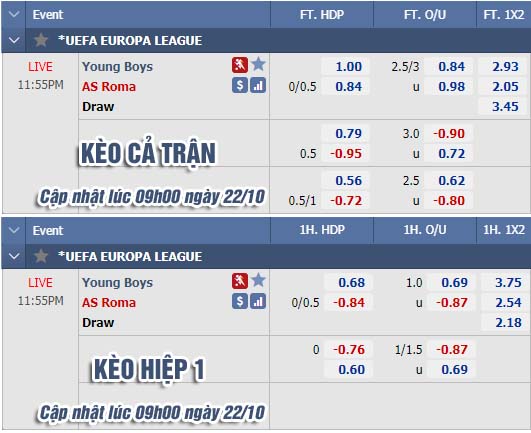Collapse the upper Event header chevron

point(14,15)
